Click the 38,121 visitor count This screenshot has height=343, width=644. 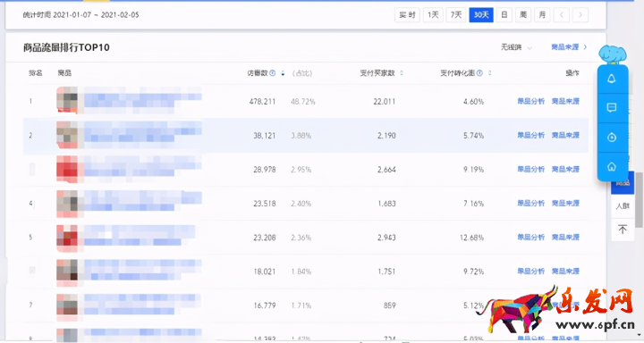pos(264,136)
